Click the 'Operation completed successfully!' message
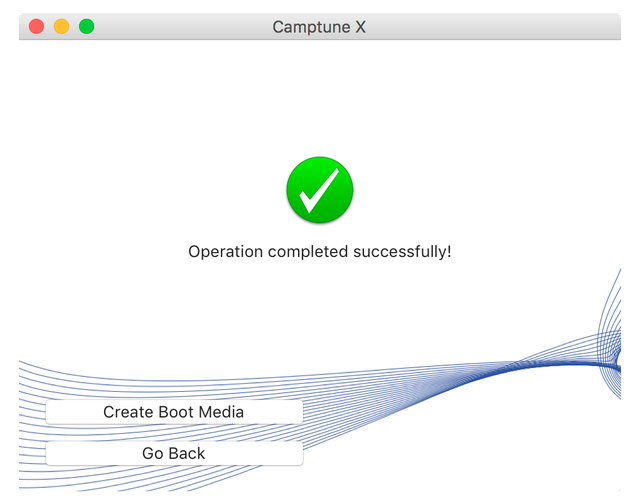The height and width of the screenshot is (504, 640). 320,251
